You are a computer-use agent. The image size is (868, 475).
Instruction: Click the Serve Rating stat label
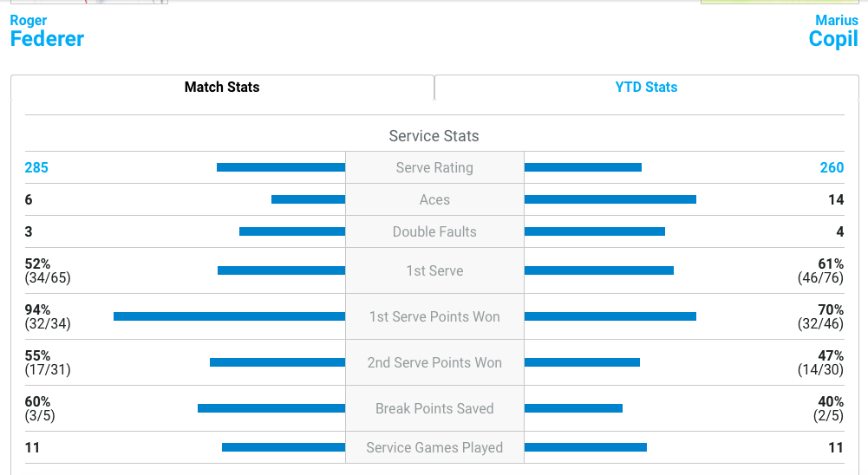coord(434,167)
